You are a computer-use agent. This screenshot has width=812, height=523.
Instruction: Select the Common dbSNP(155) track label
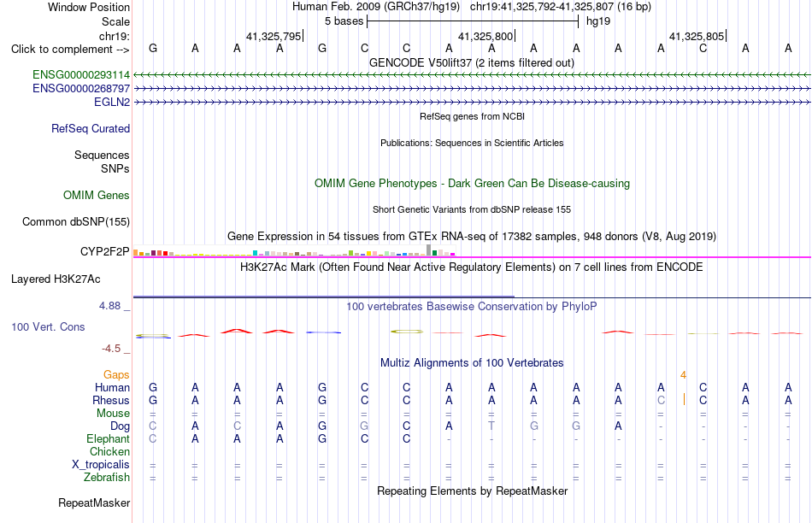76,221
